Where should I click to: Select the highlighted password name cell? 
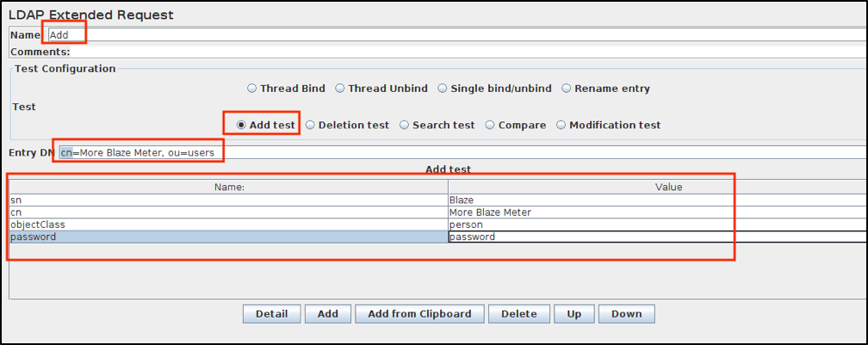click(x=229, y=237)
